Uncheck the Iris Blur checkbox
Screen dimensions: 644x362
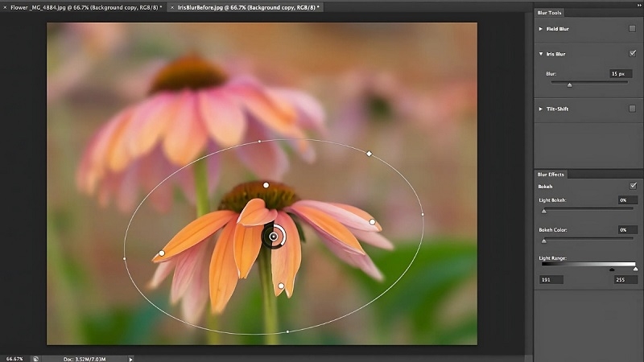(x=632, y=54)
